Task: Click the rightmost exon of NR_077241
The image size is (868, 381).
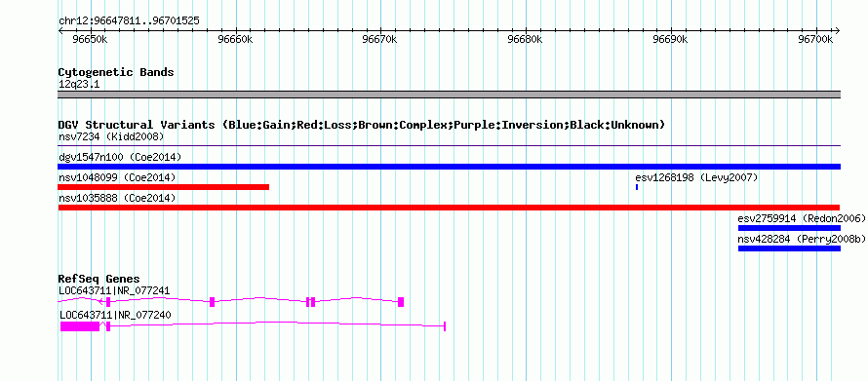Action: (x=401, y=302)
